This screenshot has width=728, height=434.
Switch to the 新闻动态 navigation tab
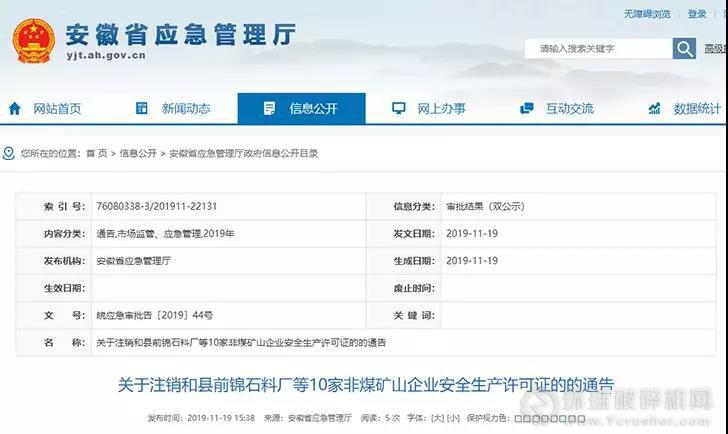[x=185, y=109]
